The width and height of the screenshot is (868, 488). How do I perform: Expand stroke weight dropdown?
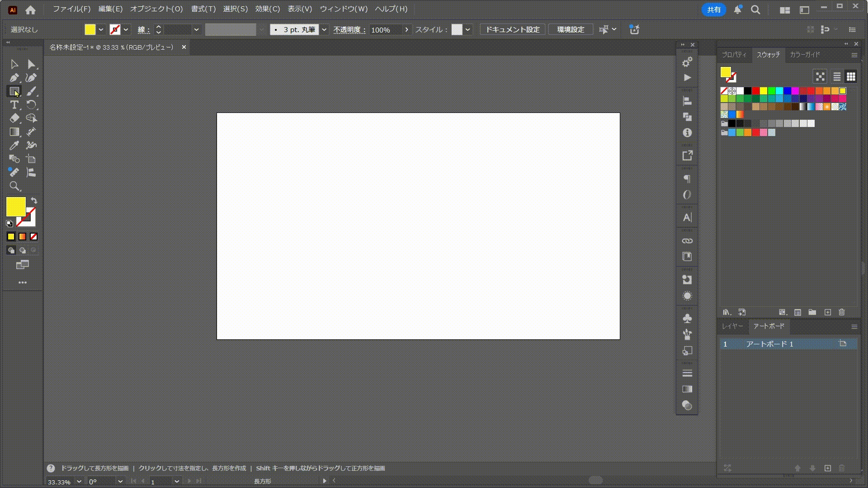(x=196, y=29)
